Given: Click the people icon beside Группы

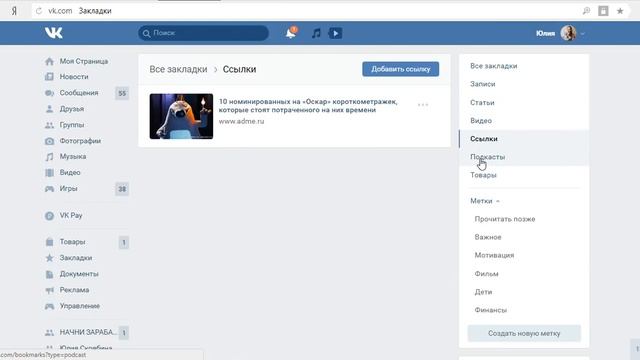Looking at the screenshot, I should click(x=49, y=125).
